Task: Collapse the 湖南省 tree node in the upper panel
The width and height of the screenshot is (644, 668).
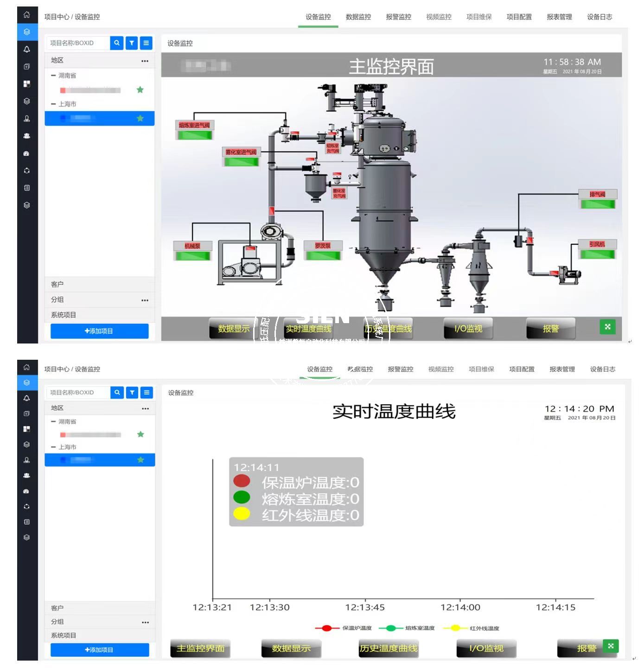Action: [53, 76]
